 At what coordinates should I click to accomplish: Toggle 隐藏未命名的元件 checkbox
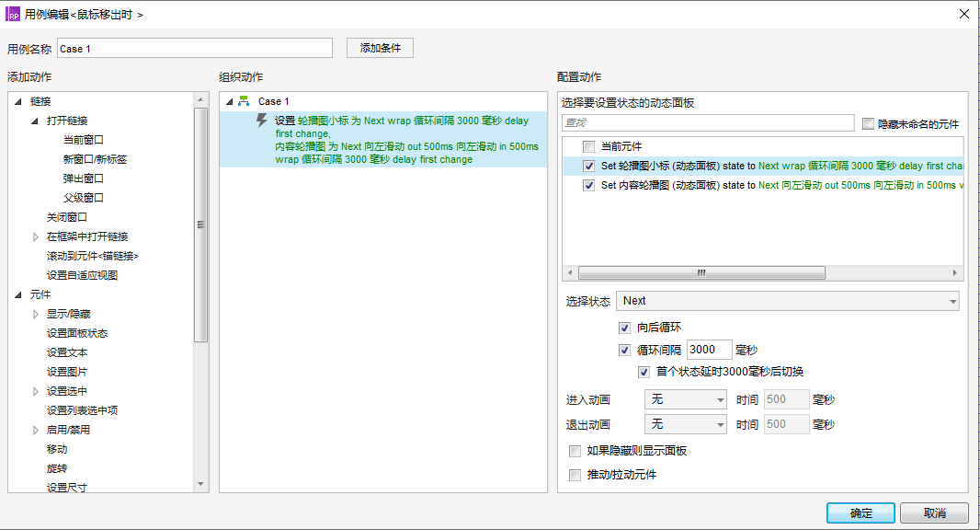click(x=868, y=124)
